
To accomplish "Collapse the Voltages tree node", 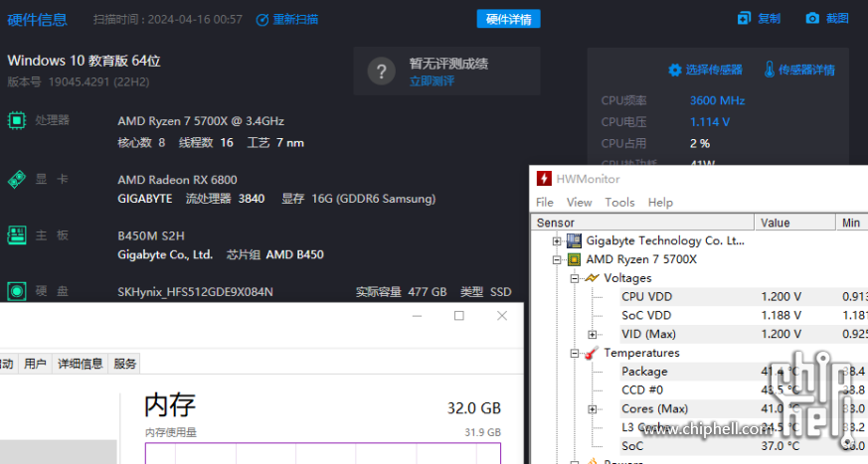I will coord(575,279).
